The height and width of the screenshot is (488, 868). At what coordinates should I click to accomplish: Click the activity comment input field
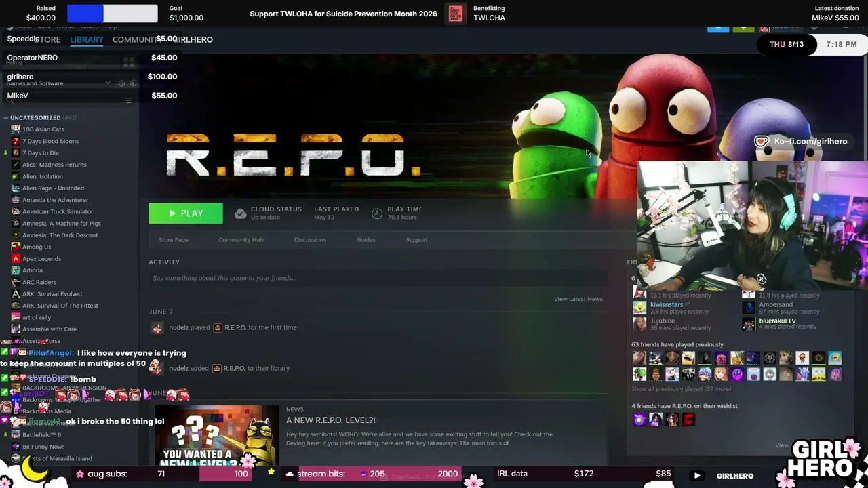377,278
